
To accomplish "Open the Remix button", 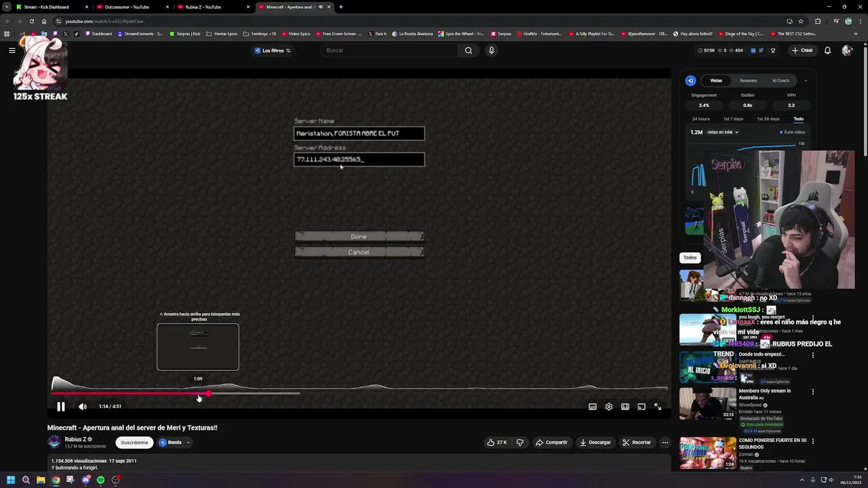I will (x=171, y=443).
